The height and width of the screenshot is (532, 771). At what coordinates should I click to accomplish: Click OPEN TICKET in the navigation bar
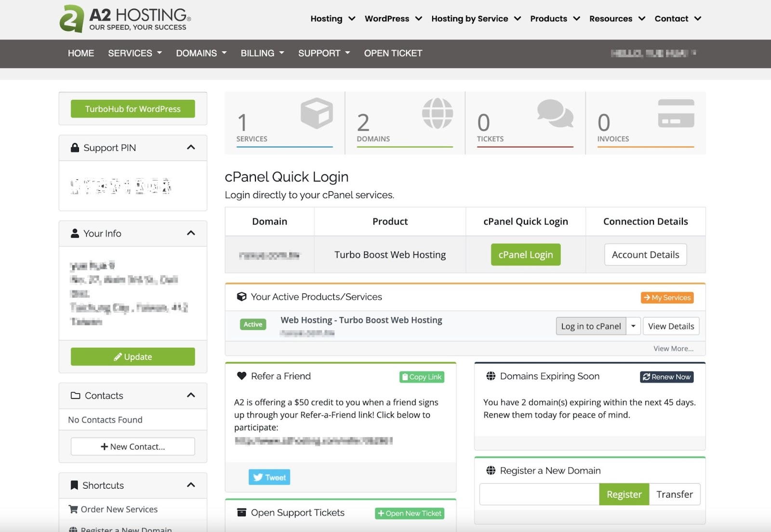[x=393, y=53]
